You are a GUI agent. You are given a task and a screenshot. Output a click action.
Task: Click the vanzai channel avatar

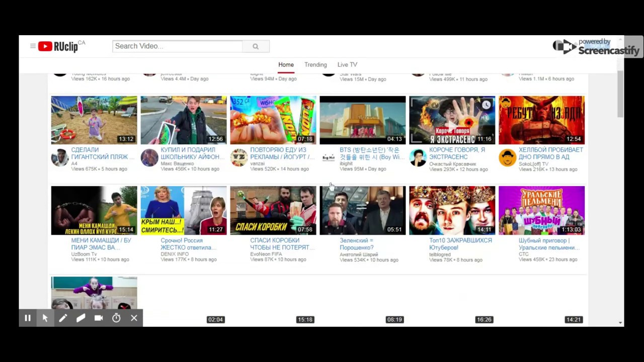pos(239,157)
